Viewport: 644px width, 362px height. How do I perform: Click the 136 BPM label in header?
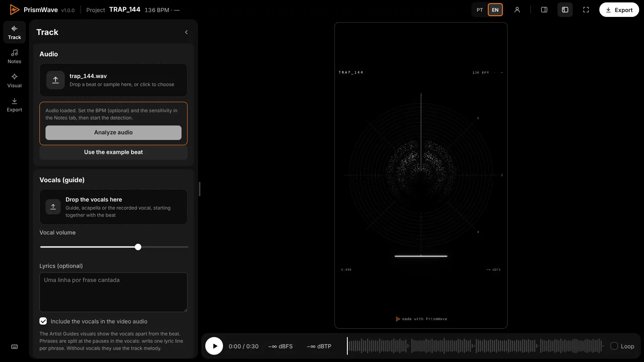coord(157,10)
